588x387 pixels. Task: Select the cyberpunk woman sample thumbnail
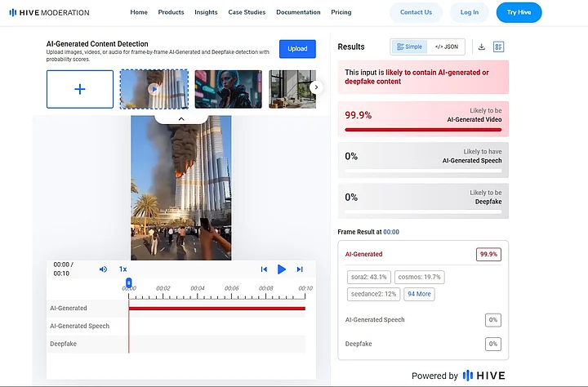pos(229,89)
